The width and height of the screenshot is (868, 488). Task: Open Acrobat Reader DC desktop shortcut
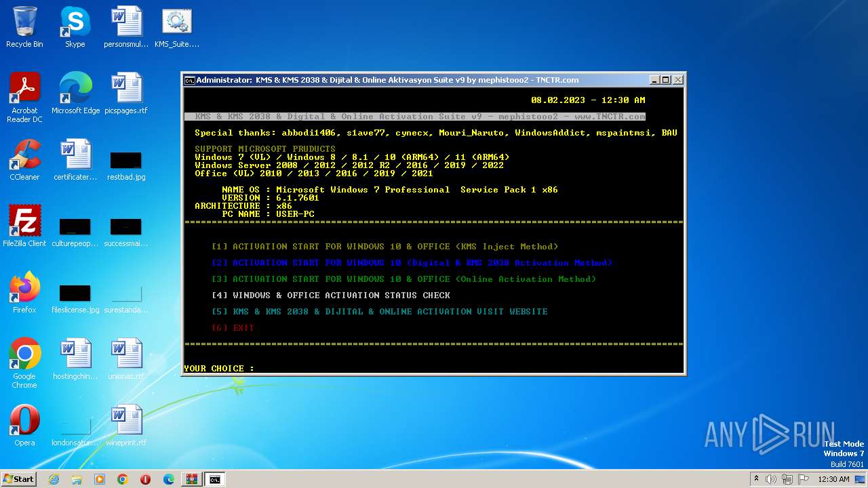[x=24, y=98]
